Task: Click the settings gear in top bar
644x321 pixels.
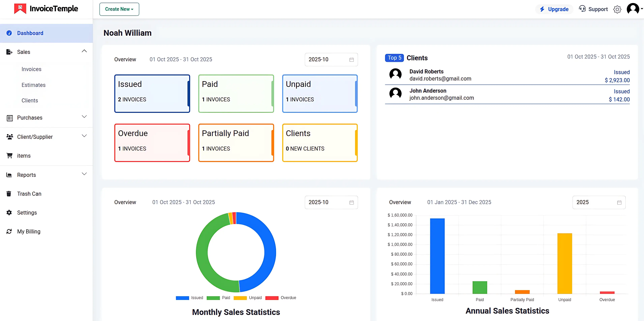Action: (x=617, y=9)
